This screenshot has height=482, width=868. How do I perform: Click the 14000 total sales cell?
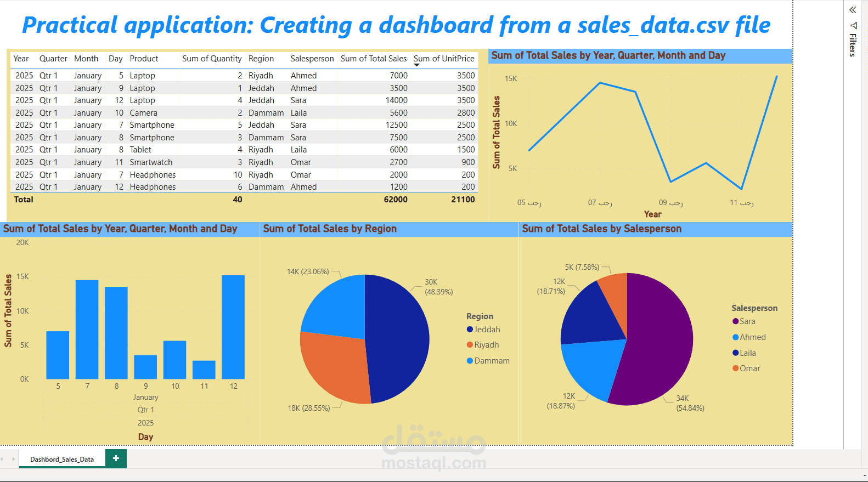(x=396, y=100)
